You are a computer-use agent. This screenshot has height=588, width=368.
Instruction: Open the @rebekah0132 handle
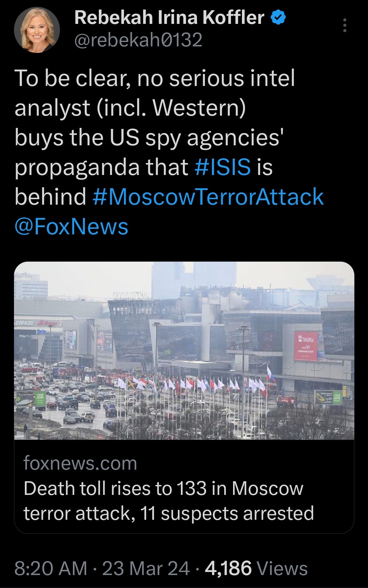coord(138,40)
